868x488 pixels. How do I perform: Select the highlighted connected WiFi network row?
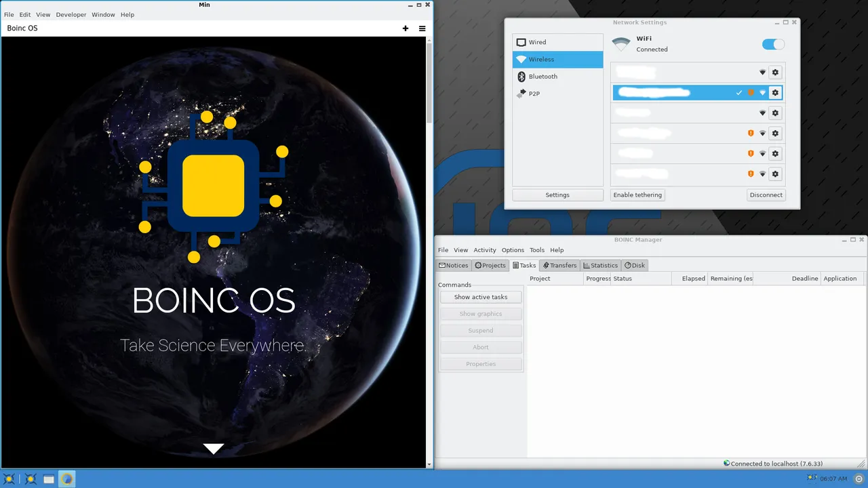698,92
